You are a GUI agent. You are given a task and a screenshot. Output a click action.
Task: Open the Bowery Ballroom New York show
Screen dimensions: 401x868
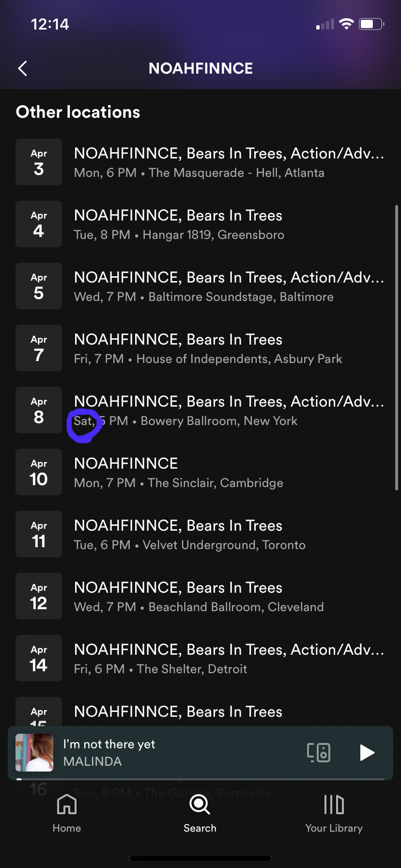pyautogui.click(x=229, y=410)
